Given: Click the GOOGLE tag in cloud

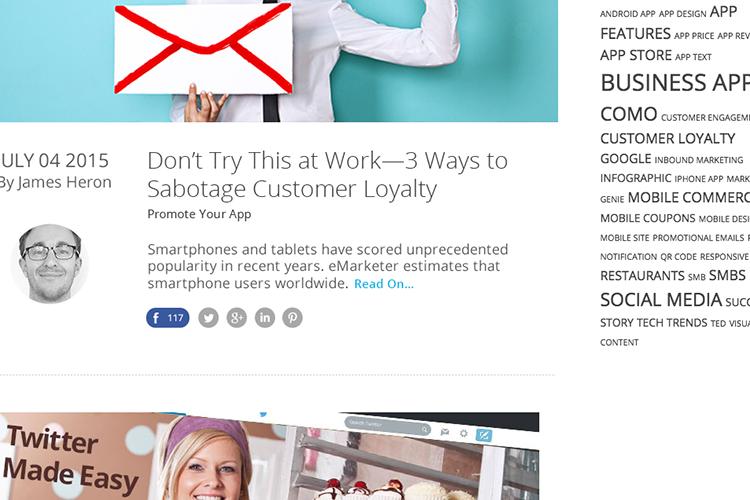Looking at the screenshot, I should (x=626, y=159).
